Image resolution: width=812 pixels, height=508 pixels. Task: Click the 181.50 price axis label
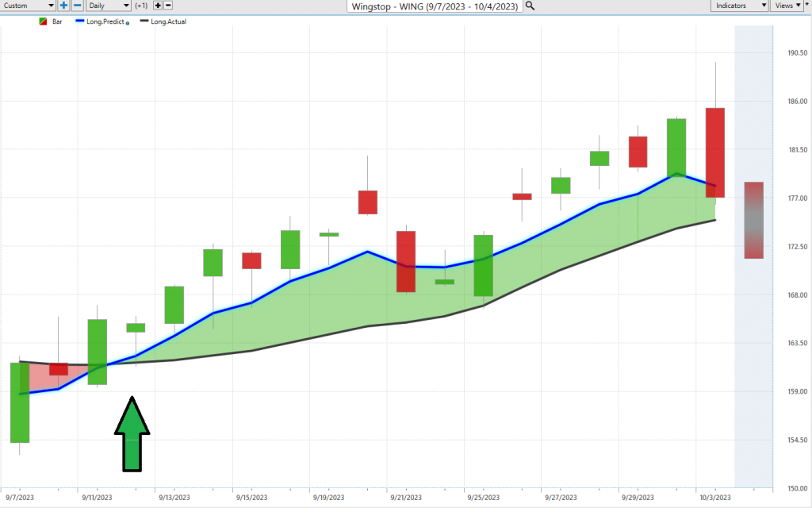[x=798, y=150]
